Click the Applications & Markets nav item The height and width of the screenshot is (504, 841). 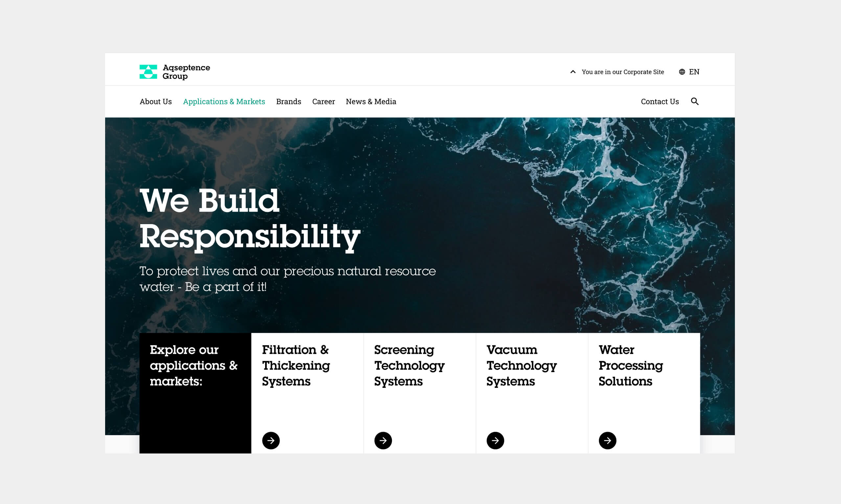224,101
